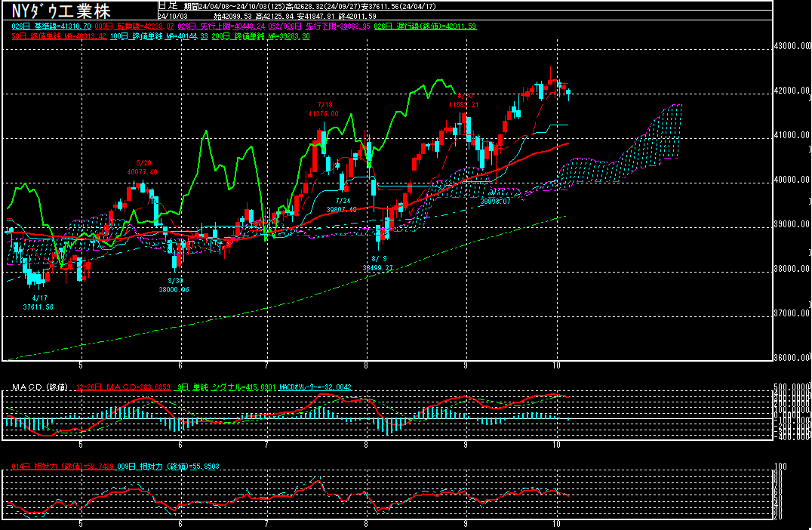The image size is (812, 530).
Task: Click month 6 on the price chart axis
Action: click(180, 365)
